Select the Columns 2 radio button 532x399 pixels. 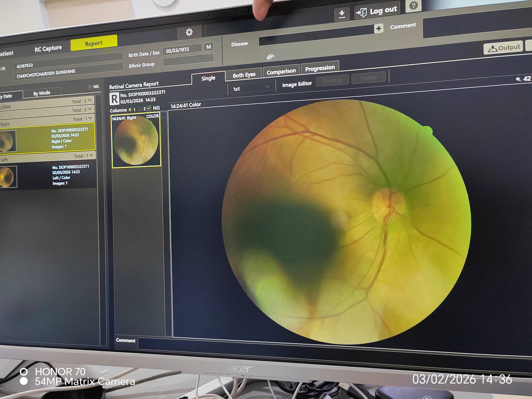140,109
